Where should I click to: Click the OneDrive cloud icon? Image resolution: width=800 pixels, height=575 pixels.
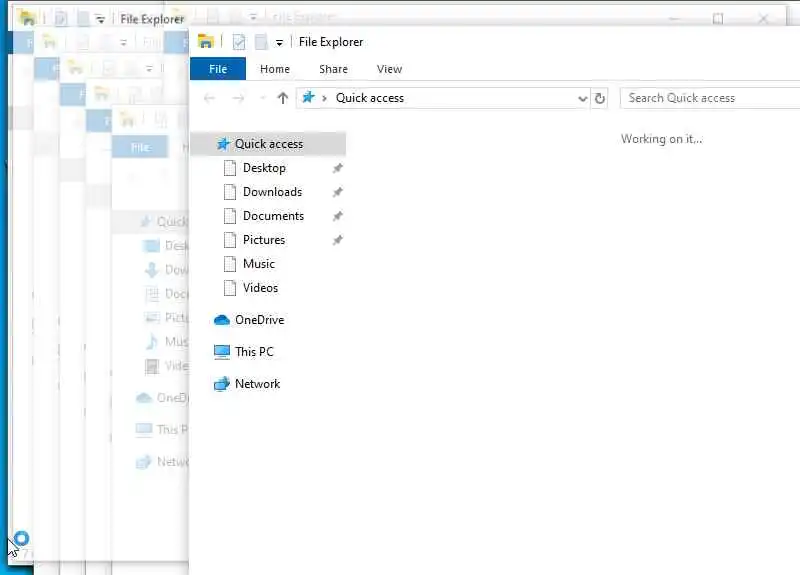[221, 320]
